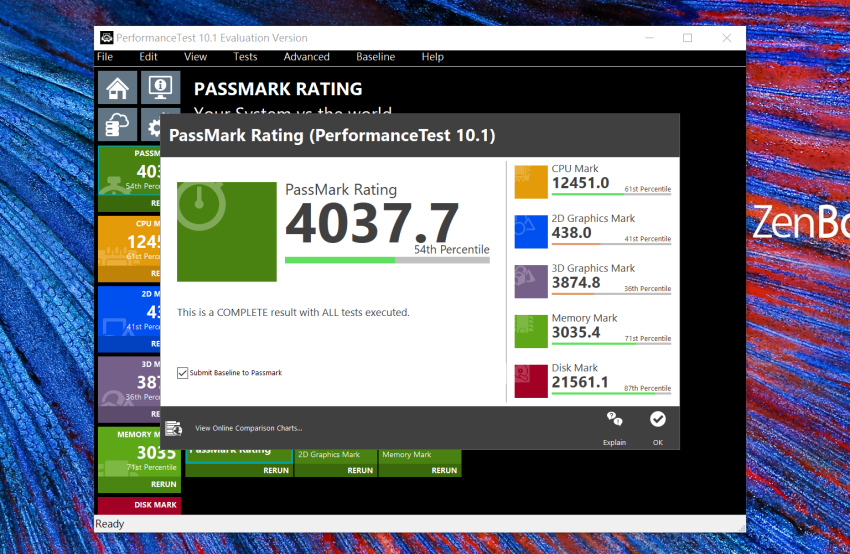Select the Disk Mark sidebar tile
The width and height of the screenshot is (850, 554).
tap(139, 505)
